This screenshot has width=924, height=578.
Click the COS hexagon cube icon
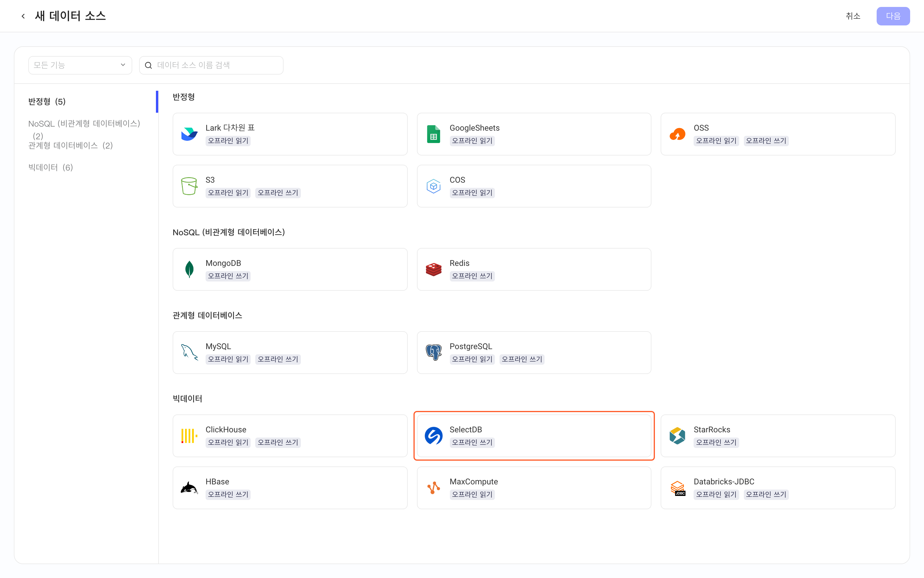coord(433,186)
